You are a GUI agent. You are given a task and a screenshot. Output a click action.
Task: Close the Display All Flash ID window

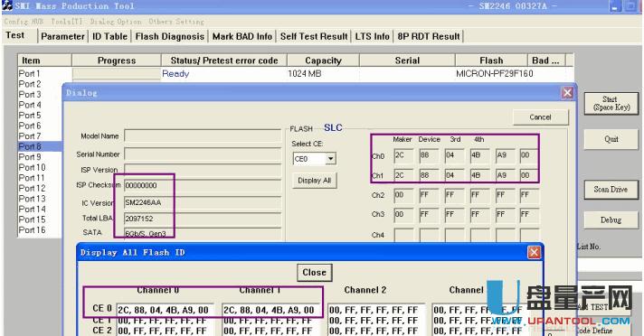534,252
